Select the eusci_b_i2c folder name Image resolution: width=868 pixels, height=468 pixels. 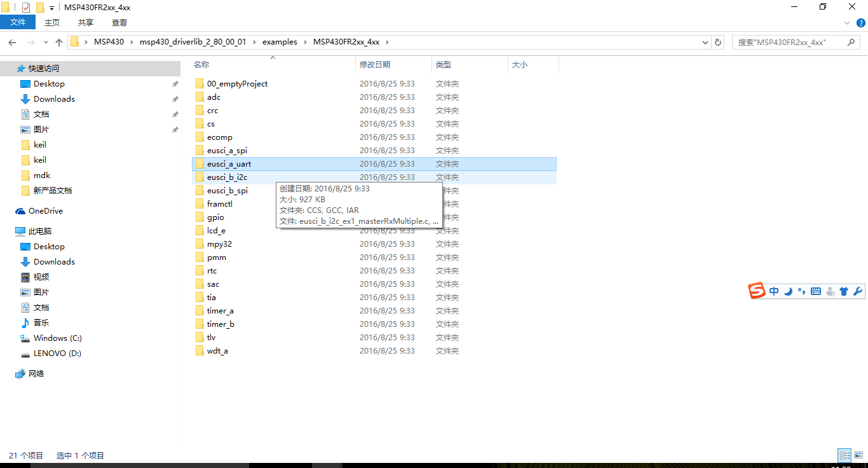click(x=227, y=177)
